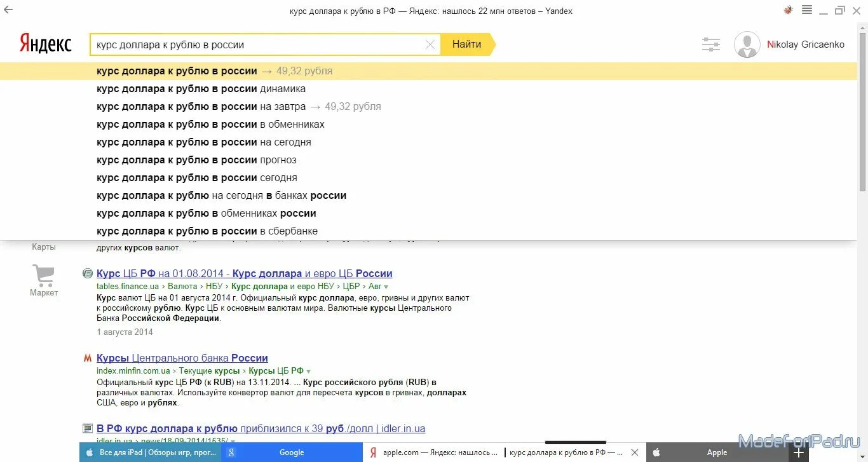868x462 pixels.
Task: Click the Найти search button
Action: tap(467, 44)
